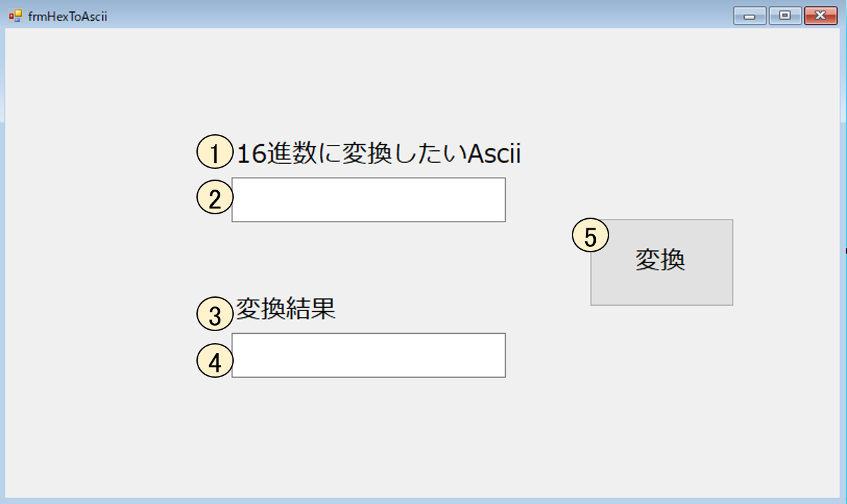Click the frmHexToAscii title text
The height and width of the screenshot is (504, 847).
(67, 16)
